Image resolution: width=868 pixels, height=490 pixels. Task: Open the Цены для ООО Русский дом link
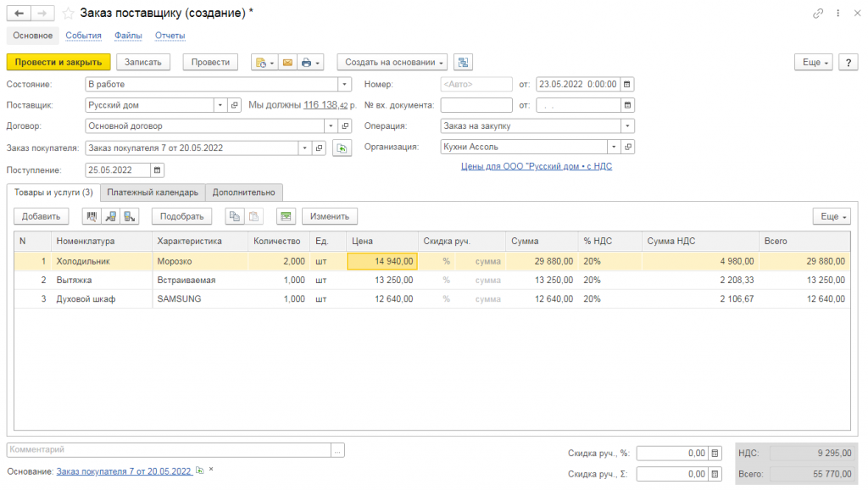537,166
